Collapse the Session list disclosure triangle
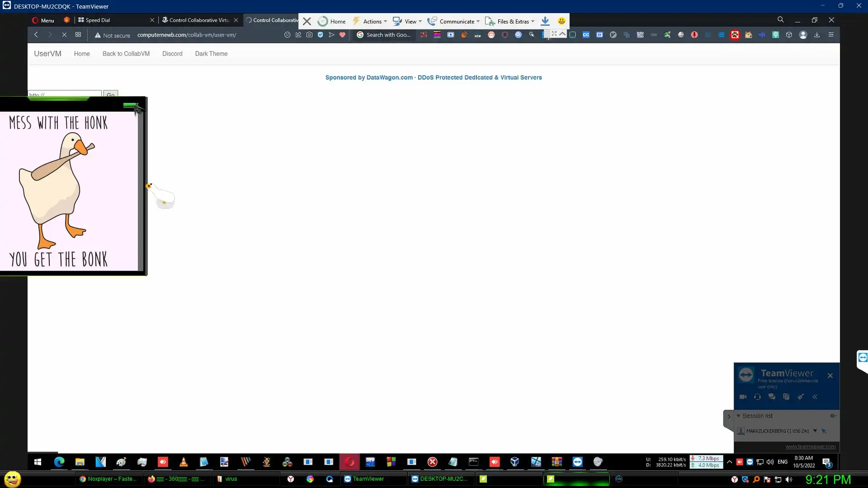 (738, 416)
